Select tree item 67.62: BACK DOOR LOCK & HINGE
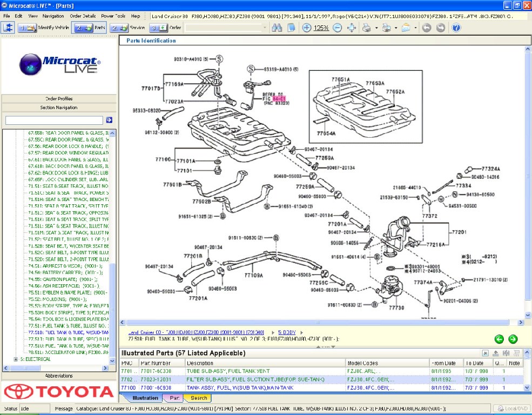This screenshot has width=532, height=415. coord(68,173)
